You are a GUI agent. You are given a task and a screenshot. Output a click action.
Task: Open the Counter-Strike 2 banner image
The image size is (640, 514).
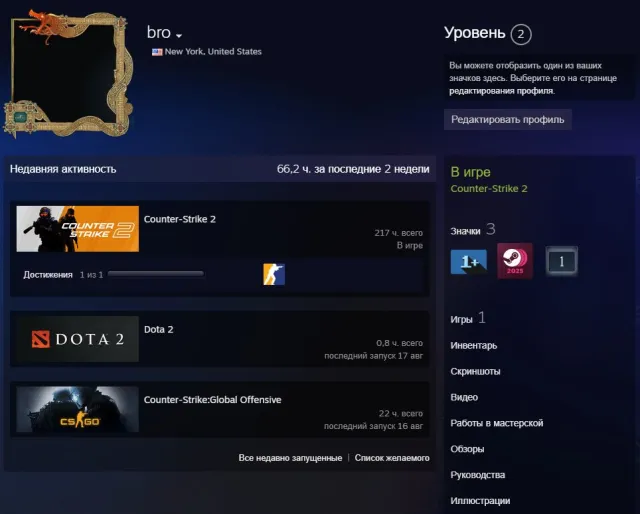point(78,229)
